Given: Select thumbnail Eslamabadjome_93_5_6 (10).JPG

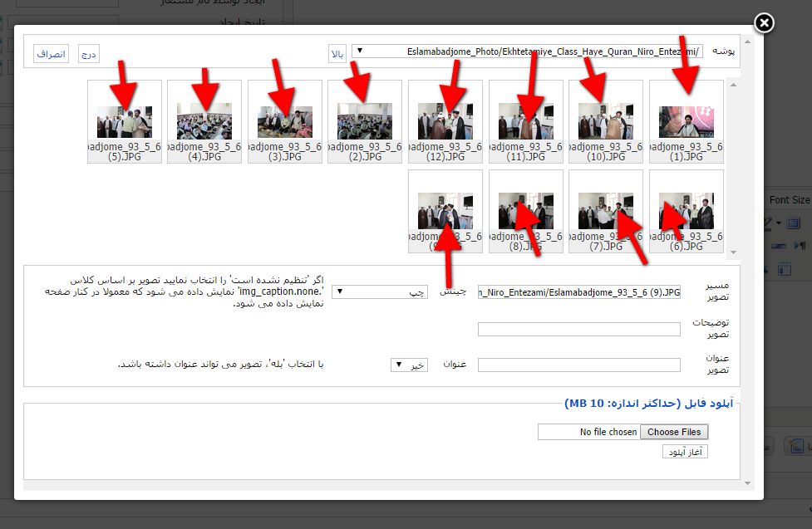Looking at the screenshot, I should (x=605, y=121).
